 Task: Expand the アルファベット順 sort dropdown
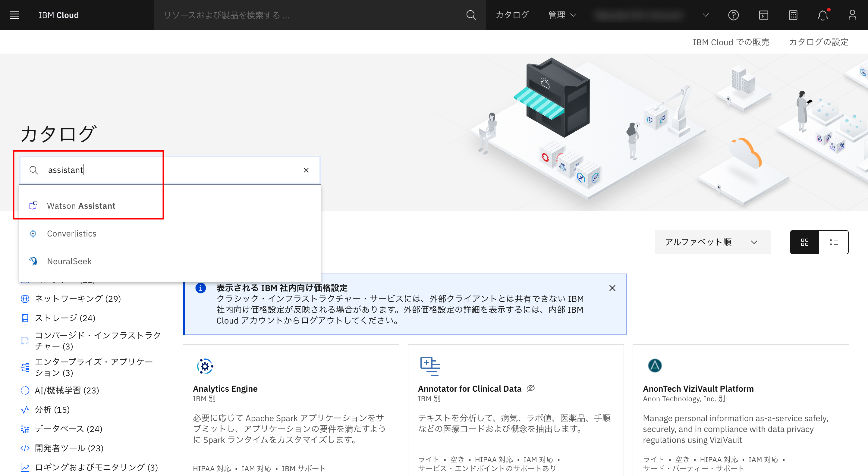coord(713,242)
